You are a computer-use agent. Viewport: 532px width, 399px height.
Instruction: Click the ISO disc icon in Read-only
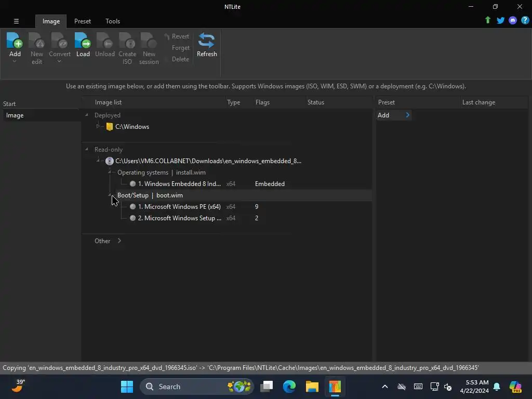tap(109, 161)
